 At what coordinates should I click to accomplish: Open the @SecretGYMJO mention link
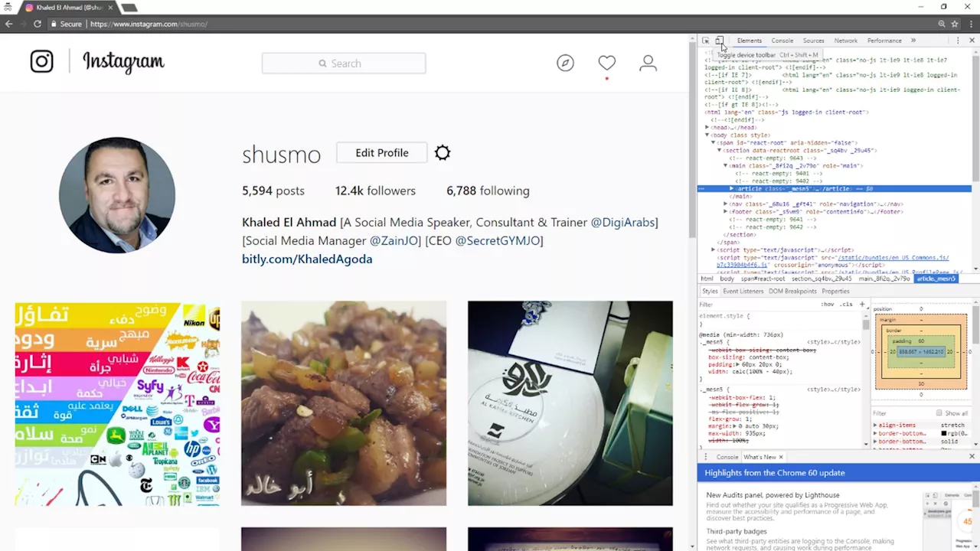tap(497, 240)
